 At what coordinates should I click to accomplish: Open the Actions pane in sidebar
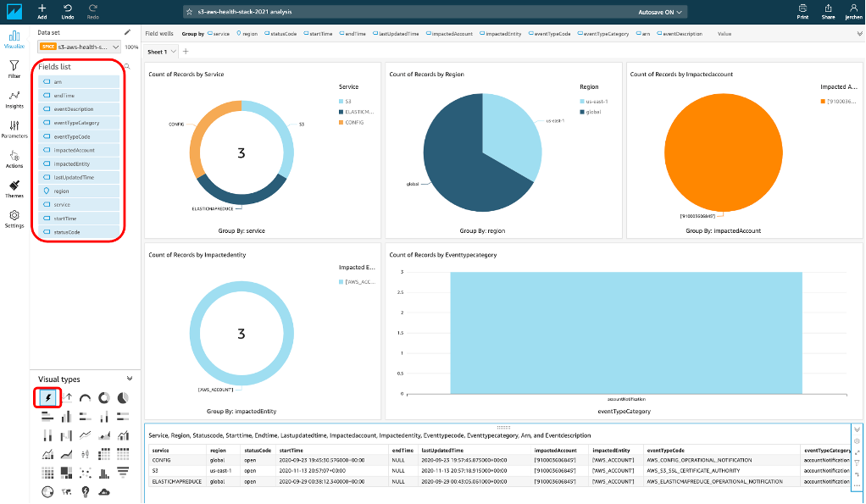tap(14, 159)
